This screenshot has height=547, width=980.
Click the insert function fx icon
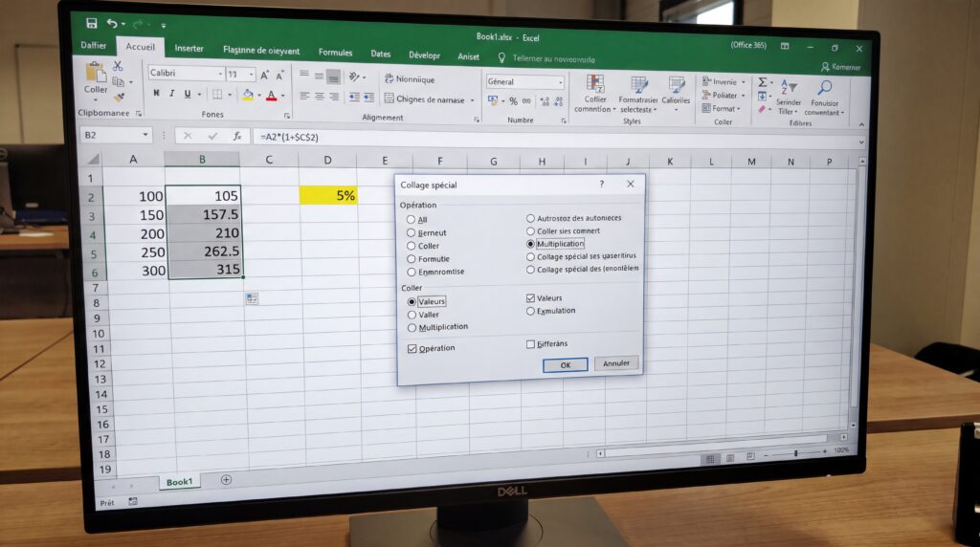237,136
